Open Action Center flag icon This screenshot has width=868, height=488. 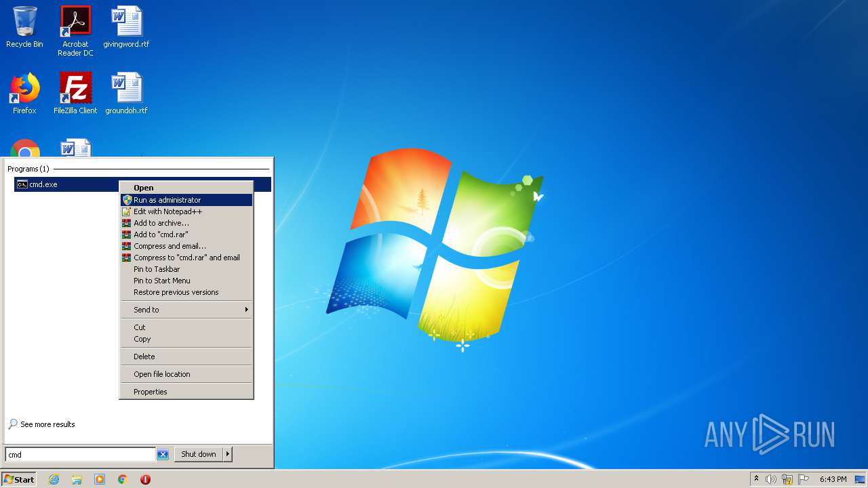804,479
